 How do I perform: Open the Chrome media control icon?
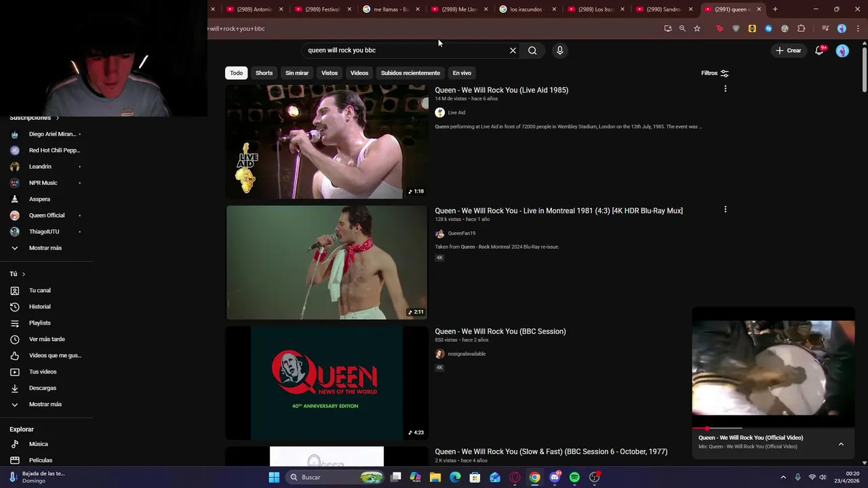click(825, 28)
